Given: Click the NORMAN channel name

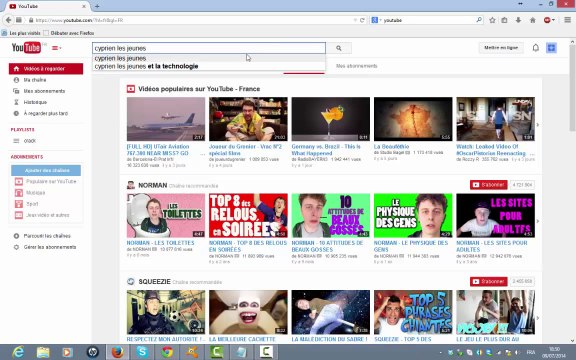Looking at the screenshot, I should point(152,185).
